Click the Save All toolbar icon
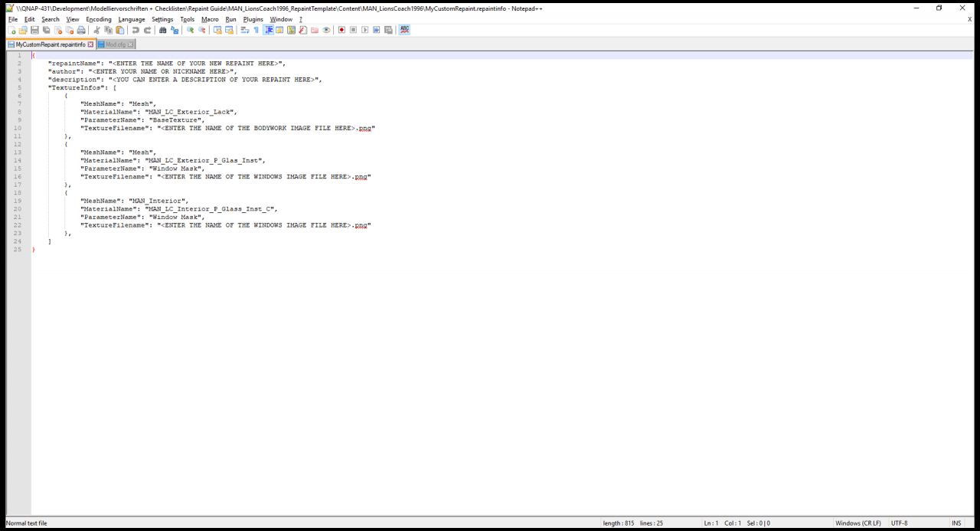Screen dimensions: 980x531 click(46, 30)
